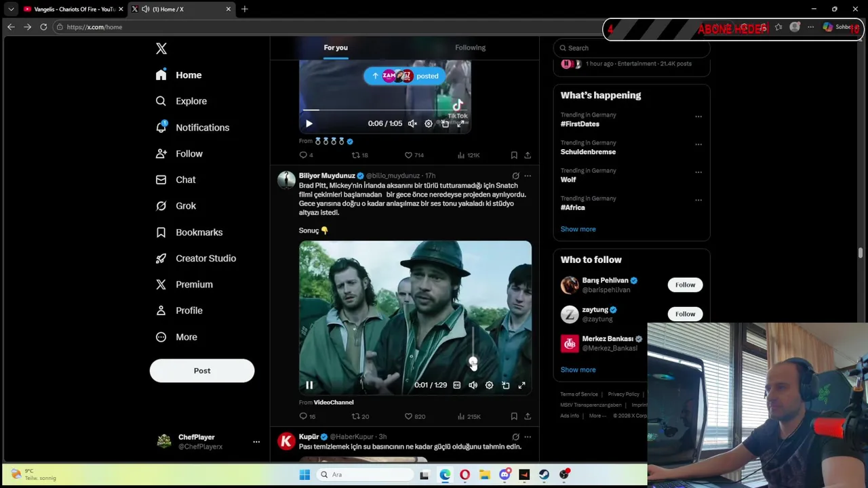This screenshot has height=488, width=868.
Task: Share the Biliyor Muydunuz post
Action: point(528,416)
